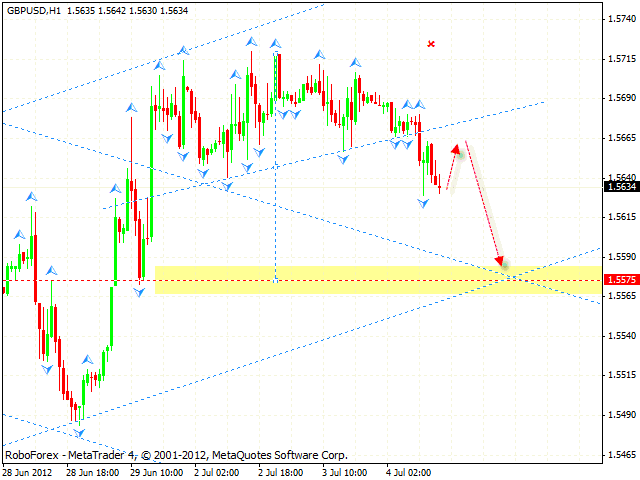This screenshot has width=640, height=480.
Task: Click the lowest down fractal arrow near 1.5490
Action: [x=79, y=433]
